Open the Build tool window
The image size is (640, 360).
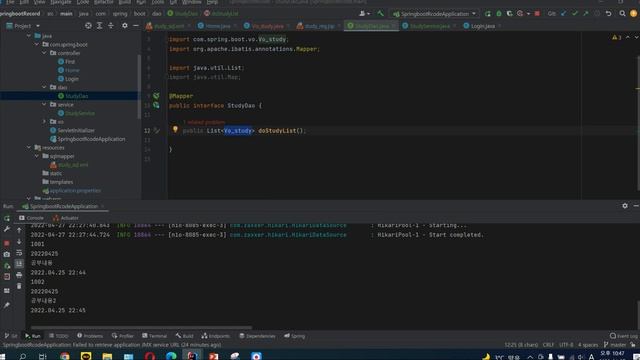pos(184,336)
